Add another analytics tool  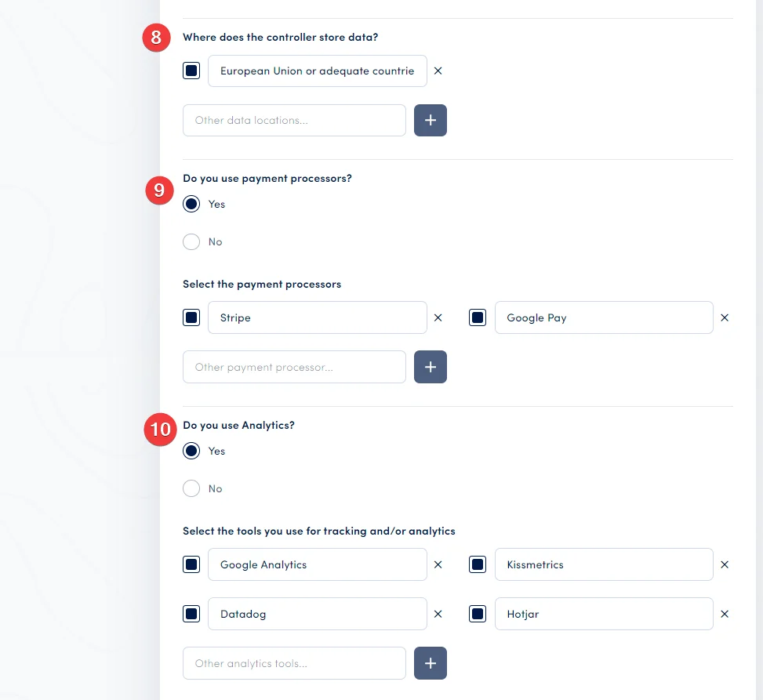430,663
